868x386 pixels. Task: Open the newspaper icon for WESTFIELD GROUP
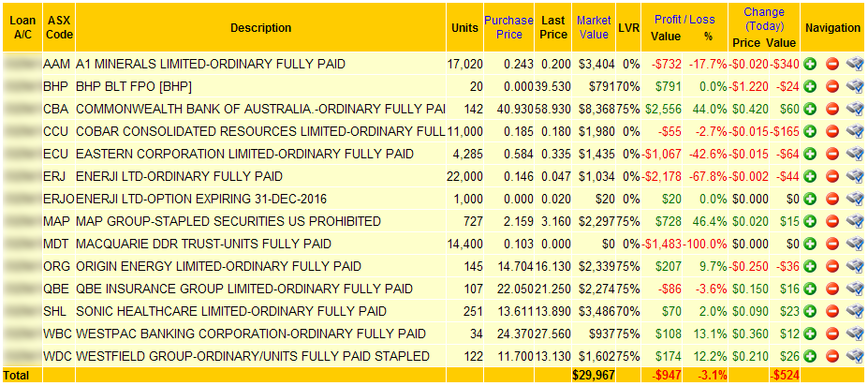pyautogui.click(x=855, y=355)
